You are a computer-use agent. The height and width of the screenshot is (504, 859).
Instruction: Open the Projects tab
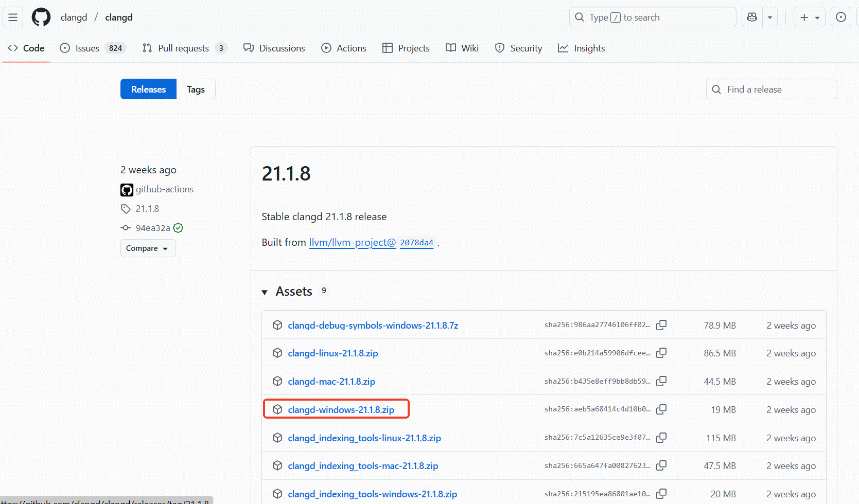[x=406, y=48]
